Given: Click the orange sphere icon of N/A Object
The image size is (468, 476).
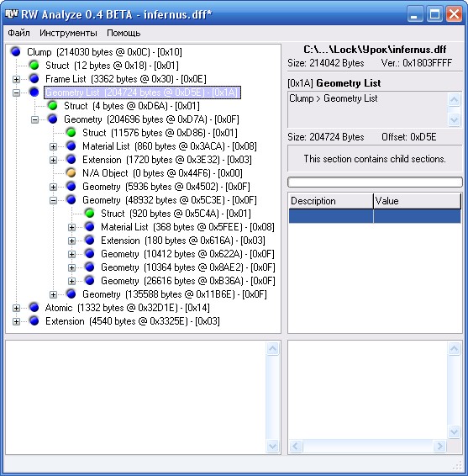Looking at the screenshot, I should coord(71,172).
